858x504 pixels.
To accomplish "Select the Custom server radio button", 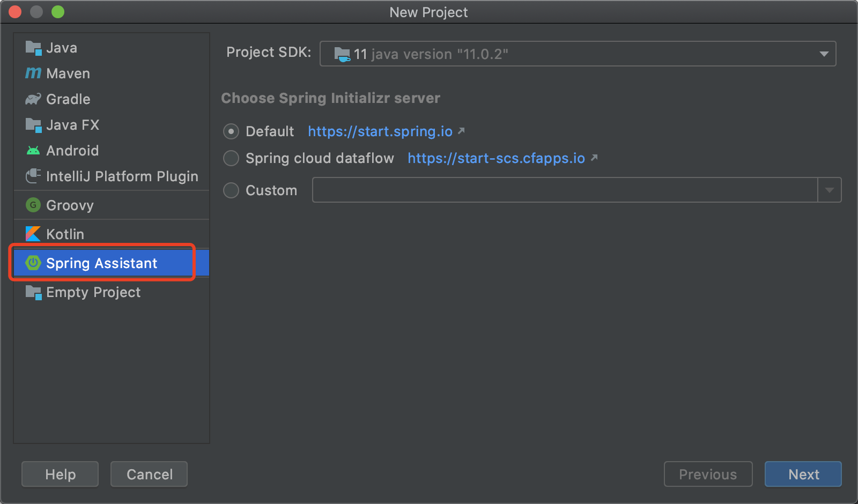I will point(231,190).
